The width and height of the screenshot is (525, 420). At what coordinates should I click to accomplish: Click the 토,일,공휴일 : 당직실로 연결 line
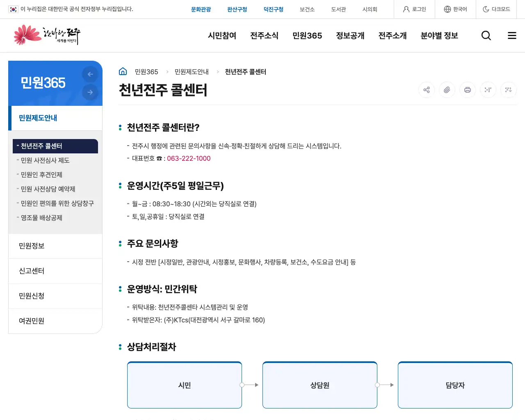(x=168, y=217)
